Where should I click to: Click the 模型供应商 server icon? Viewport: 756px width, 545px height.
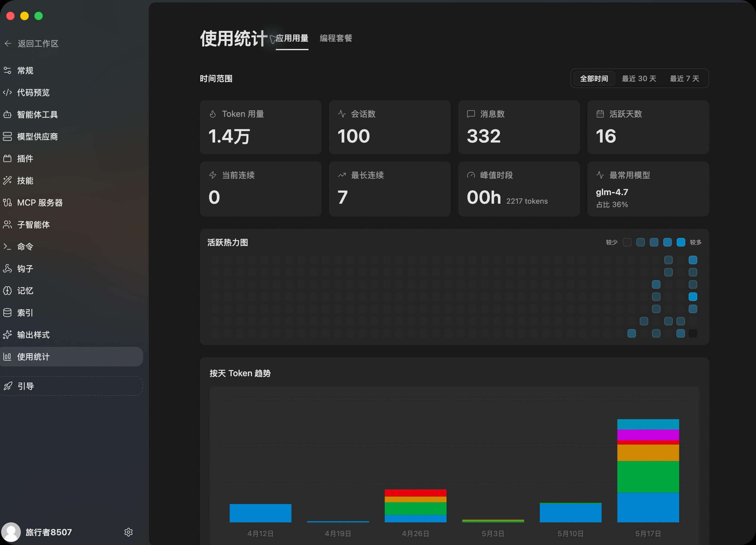pos(7,137)
